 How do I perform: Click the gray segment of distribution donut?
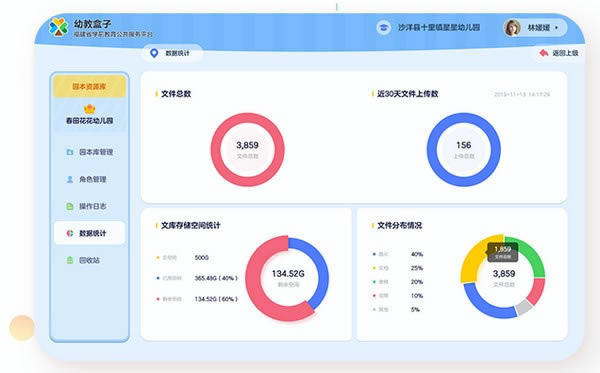(x=524, y=308)
